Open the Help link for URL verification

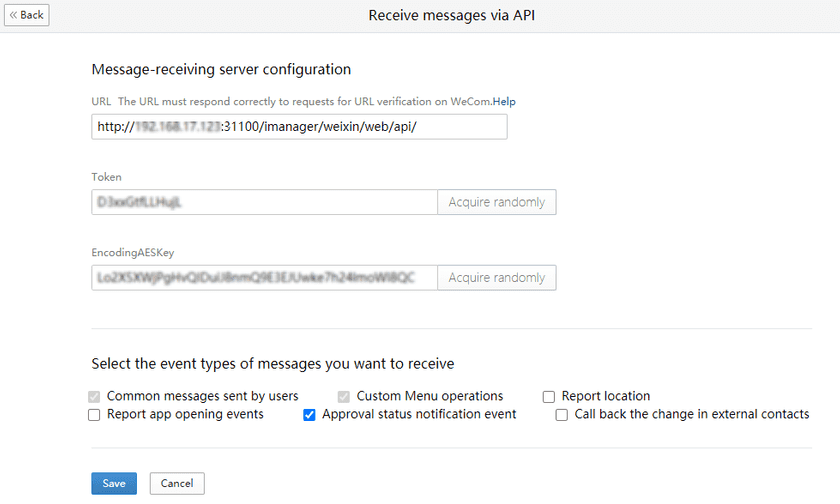point(504,102)
